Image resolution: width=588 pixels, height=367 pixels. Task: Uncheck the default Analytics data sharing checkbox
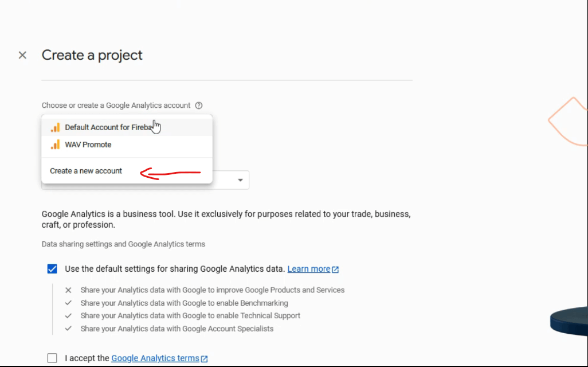tap(52, 268)
